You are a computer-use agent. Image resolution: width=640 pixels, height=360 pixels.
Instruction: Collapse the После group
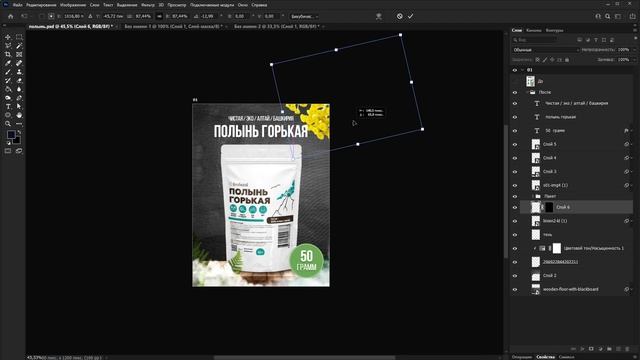pyautogui.click(x=527, y=93)
